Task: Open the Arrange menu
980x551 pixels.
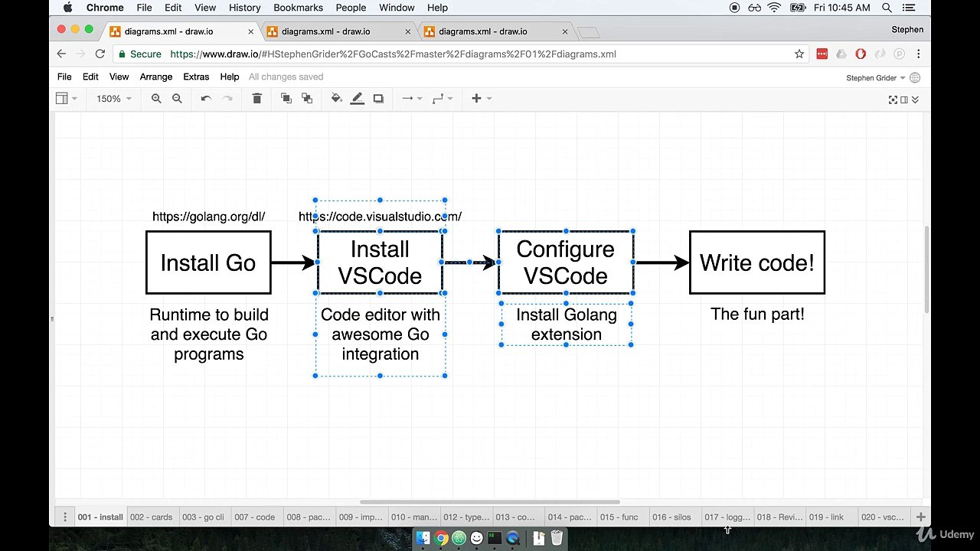Action: coord(155,77)
